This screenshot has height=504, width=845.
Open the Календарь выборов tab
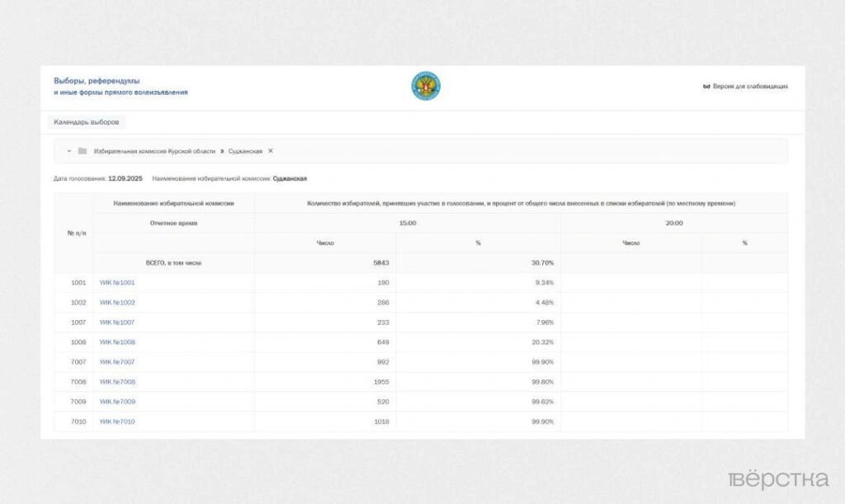87,122
